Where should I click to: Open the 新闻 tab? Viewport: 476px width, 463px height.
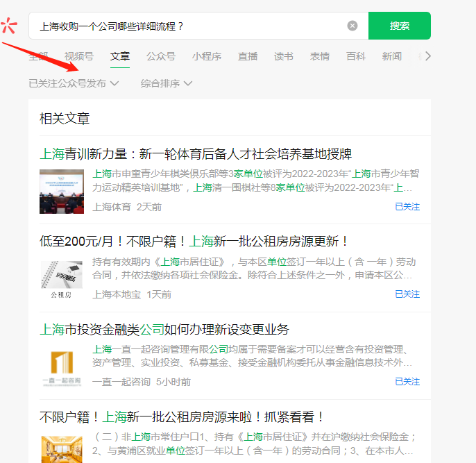[x=391, y=56]
